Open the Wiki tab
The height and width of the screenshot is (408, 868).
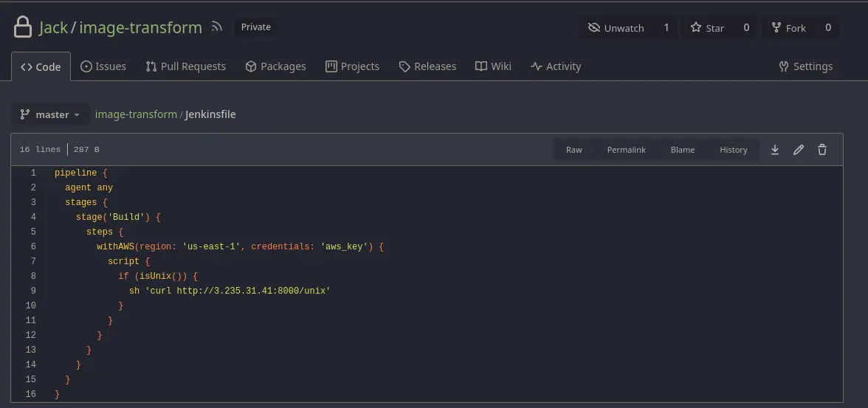tap(493, 66)
